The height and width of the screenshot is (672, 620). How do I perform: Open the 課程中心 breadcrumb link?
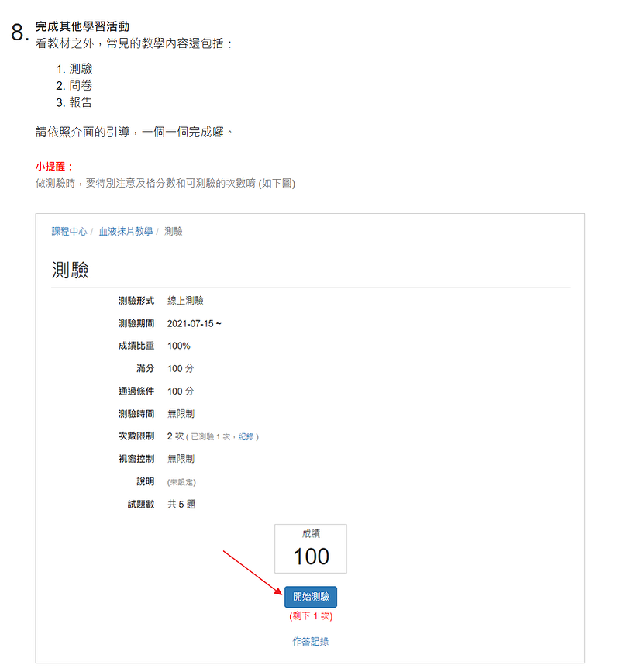[x=69, y=232]
